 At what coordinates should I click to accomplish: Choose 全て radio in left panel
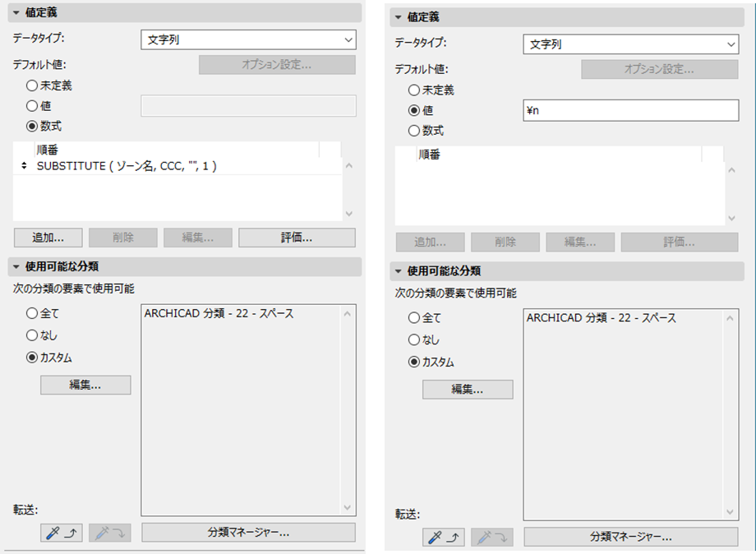click(32, 313)
